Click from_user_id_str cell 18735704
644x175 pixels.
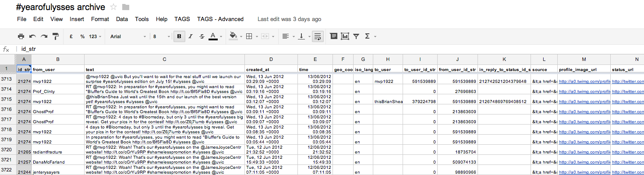pos(458,150)
